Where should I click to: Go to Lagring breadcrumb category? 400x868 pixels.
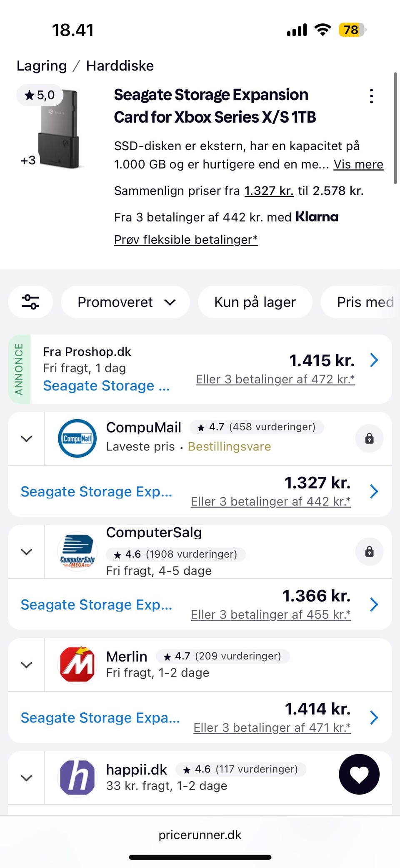tap(42, 66)
